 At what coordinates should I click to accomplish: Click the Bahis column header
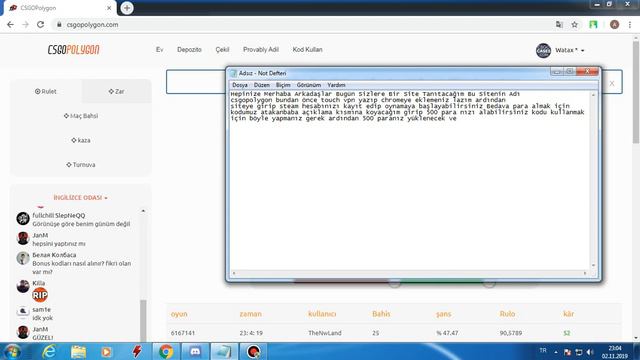(381, 314)
